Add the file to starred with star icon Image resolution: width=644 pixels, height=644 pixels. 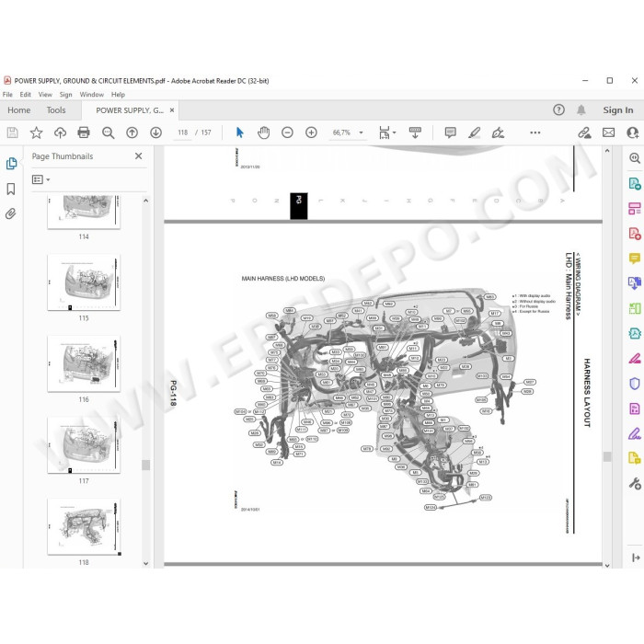click(36, 132)
